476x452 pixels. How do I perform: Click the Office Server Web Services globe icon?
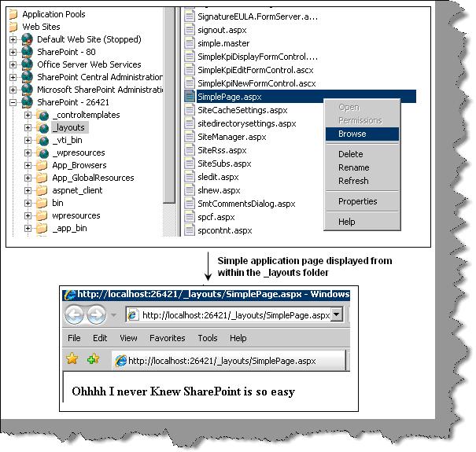(27, 64)
